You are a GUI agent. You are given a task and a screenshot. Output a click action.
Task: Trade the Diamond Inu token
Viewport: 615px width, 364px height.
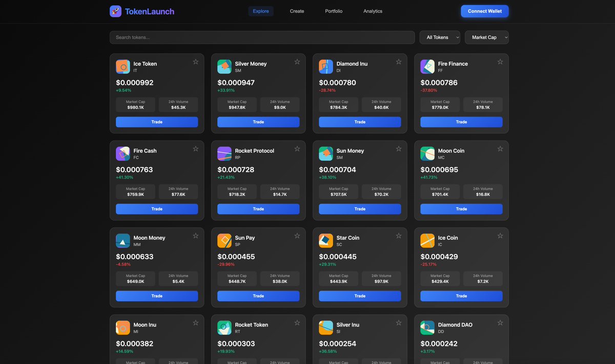coord(360,122)
